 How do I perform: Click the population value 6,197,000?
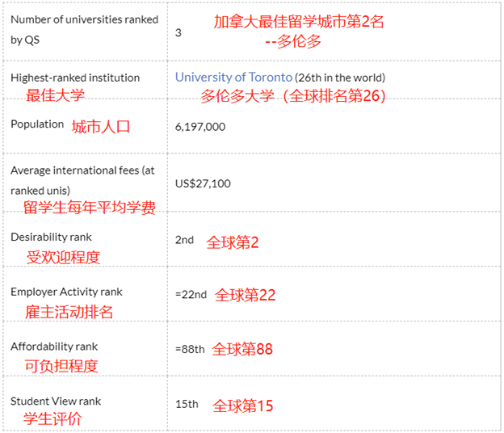pos(200,127)
